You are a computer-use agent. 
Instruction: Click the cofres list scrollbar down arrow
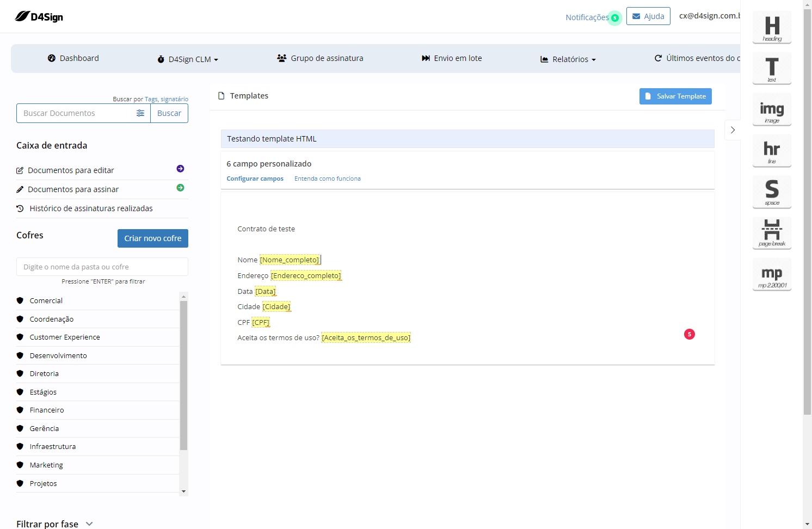pos(183,491)
